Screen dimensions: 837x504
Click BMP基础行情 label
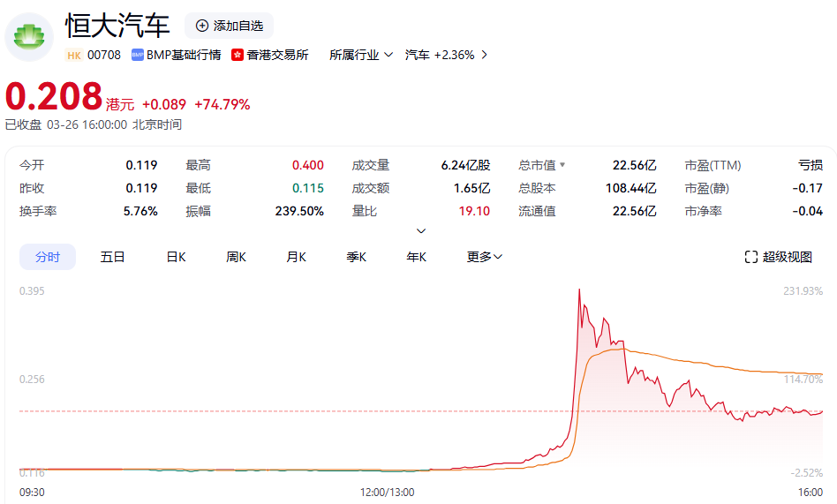point(184,55)
